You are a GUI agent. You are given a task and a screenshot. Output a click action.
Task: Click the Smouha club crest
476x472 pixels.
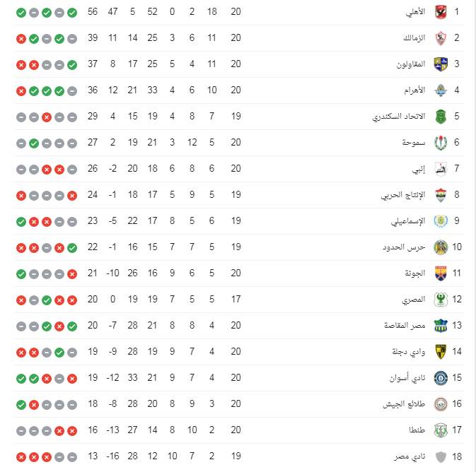pyautogui.click(x=441, y=143)
